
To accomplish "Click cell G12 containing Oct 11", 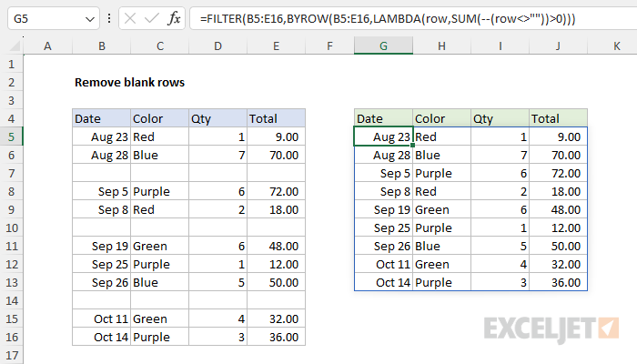I will (383, 265).
